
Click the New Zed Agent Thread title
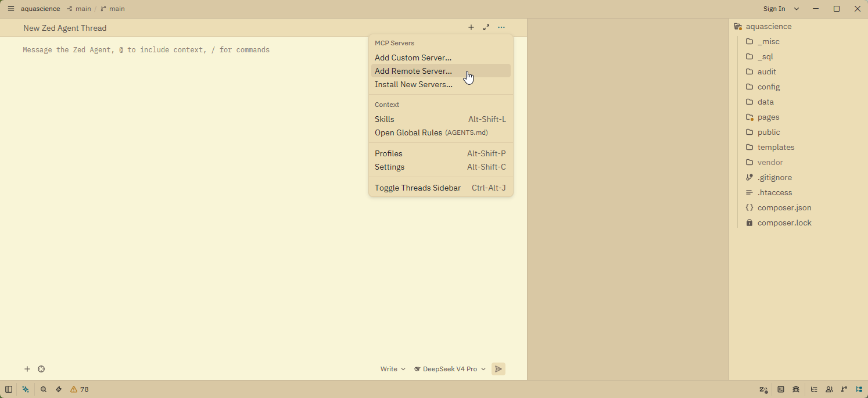pos(65,28)
